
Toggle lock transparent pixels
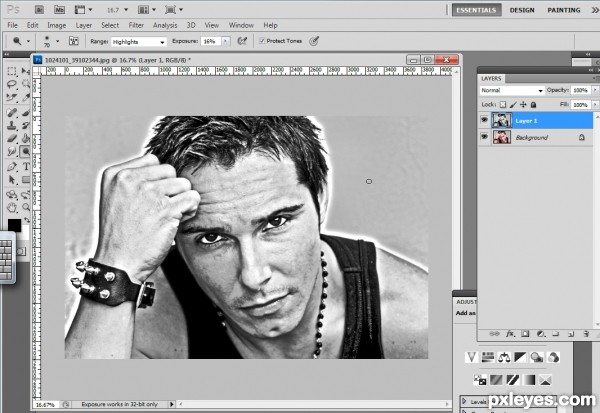coord(503,104)
